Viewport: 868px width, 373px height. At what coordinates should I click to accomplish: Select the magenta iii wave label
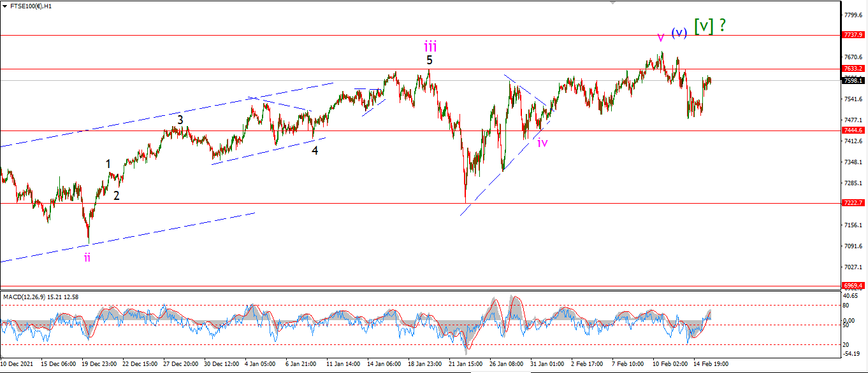click(430, 46)
